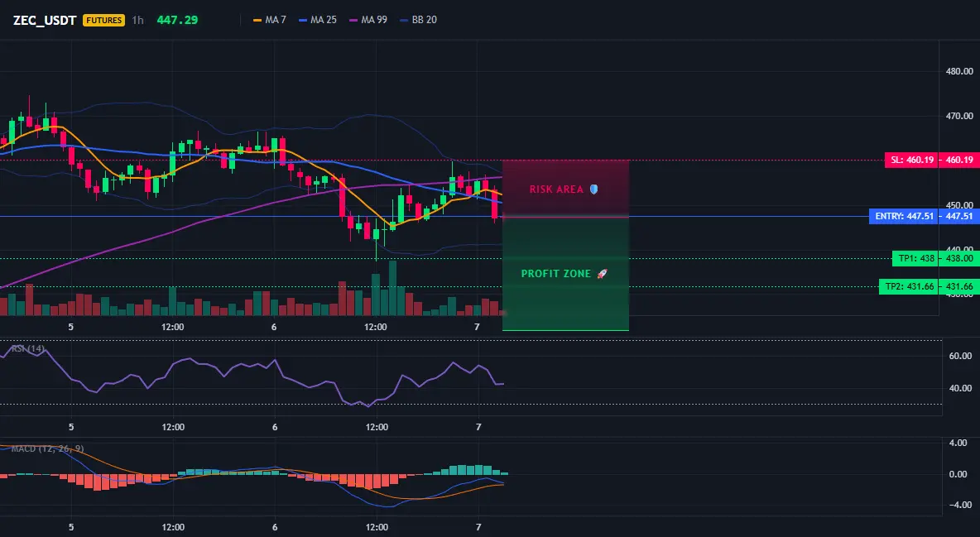Click the MACD (12, 26, 9) indicator label

47,448
